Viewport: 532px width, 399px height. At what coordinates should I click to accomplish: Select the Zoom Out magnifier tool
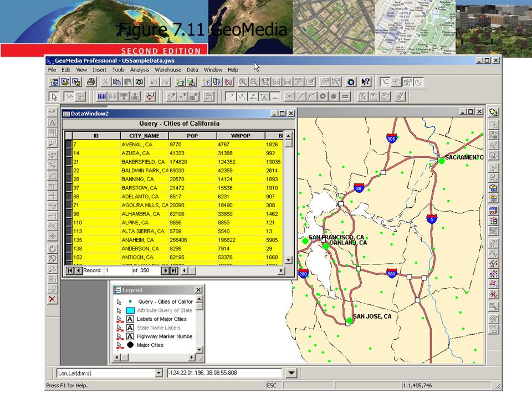pos(254,82)
